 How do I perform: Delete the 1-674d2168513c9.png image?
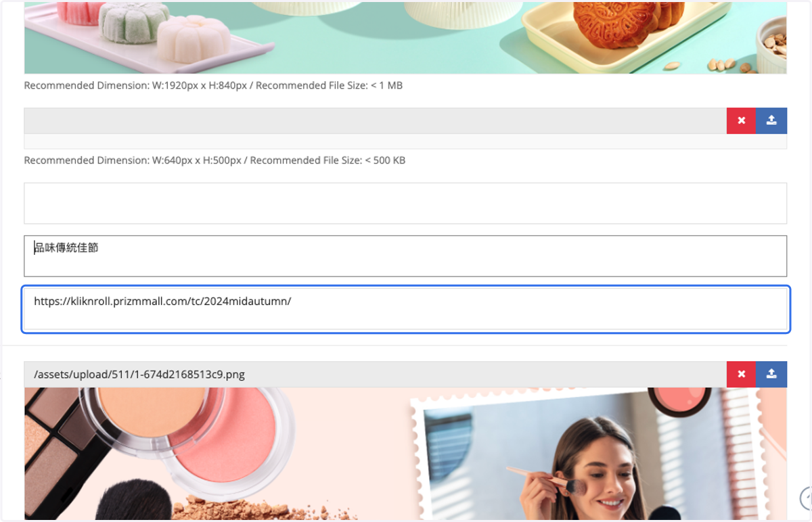(x=742, y=374)
